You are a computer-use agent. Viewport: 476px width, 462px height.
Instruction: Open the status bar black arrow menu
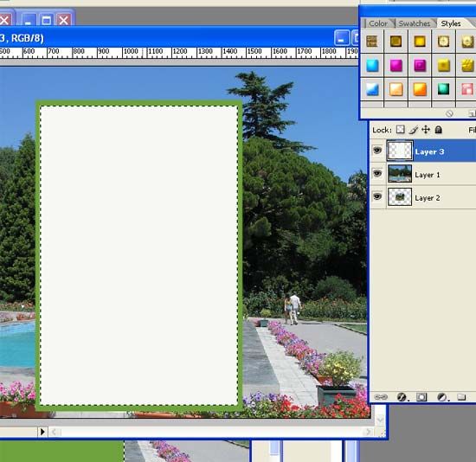[42, 432]
